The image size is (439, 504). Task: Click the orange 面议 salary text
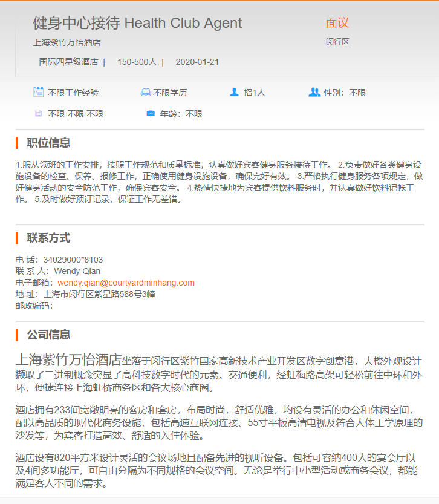click(x=337, y=23)
